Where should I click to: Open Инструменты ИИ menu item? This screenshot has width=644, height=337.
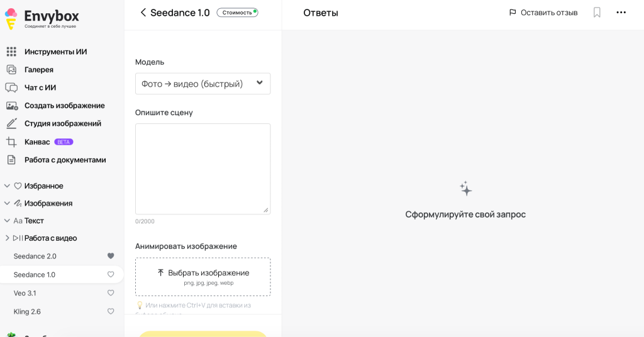tap(56, 52)
